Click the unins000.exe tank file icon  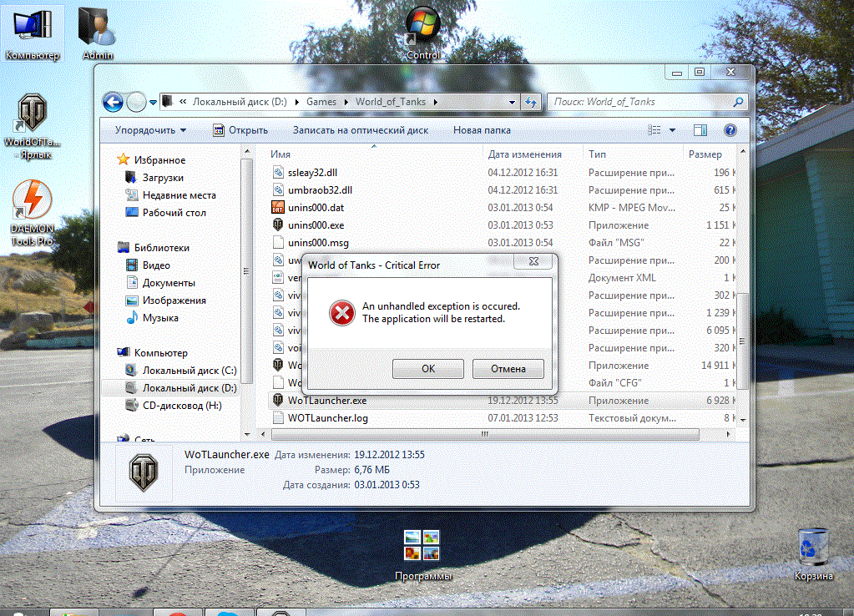[278, 225]
